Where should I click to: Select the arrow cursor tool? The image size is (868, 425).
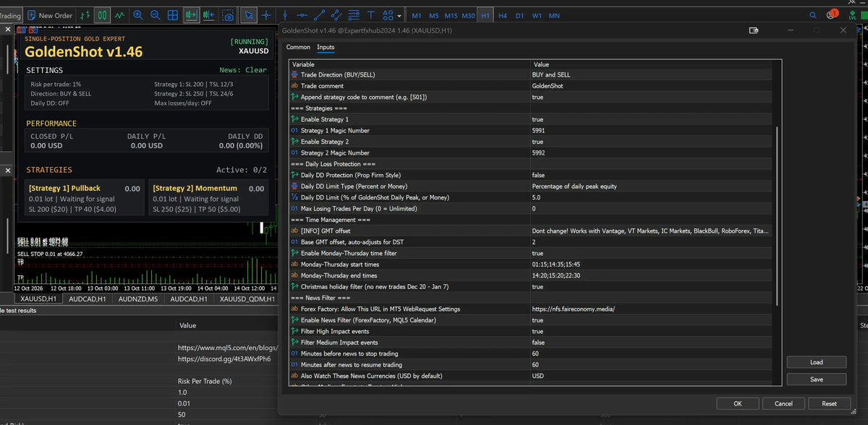[249, 14]
